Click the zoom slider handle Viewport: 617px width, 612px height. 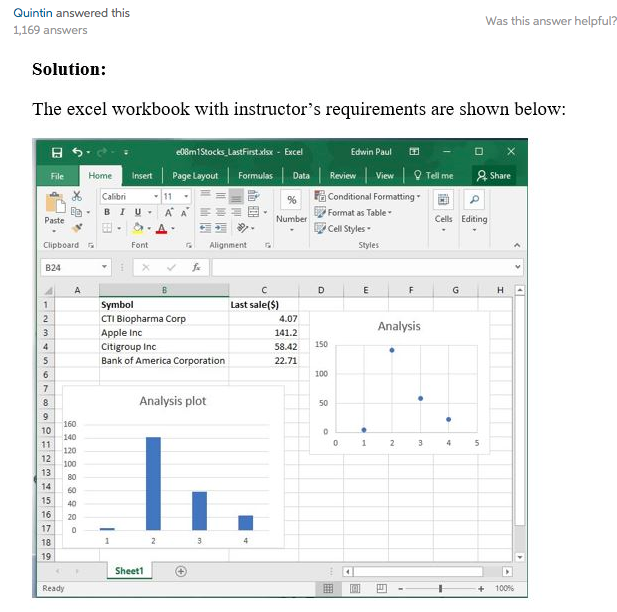pos(440,589)
